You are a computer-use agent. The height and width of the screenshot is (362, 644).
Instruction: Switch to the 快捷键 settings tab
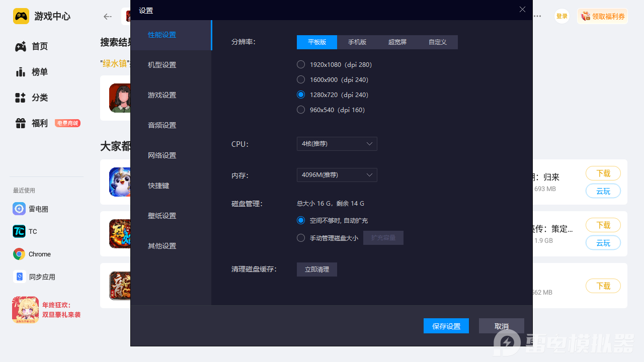171,186
